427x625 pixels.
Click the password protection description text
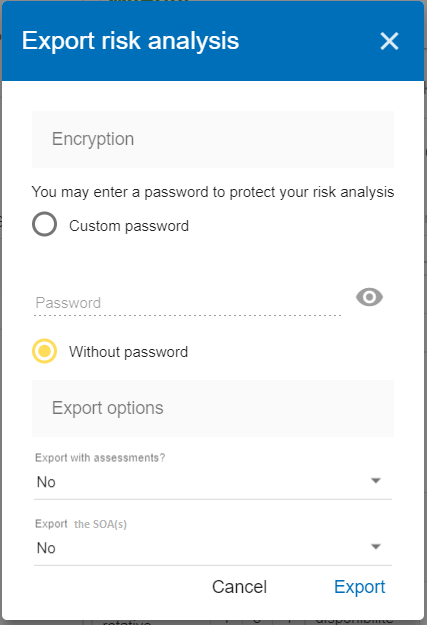tap(213, 192)
